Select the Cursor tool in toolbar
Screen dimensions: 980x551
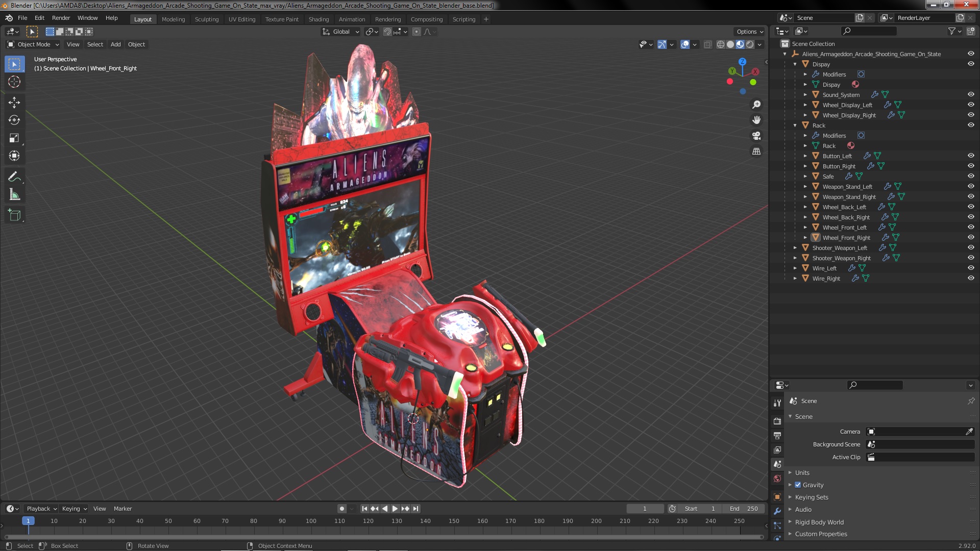tap(14, 82)
